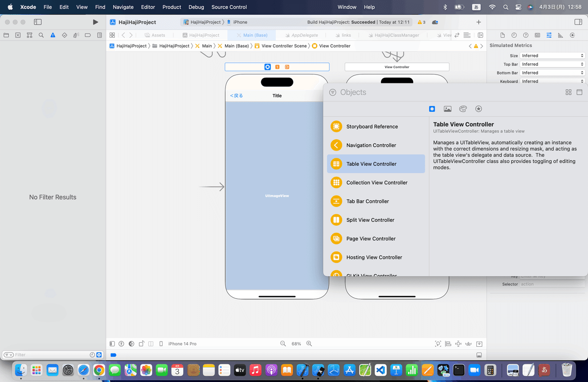Select Storyboard Reference in Objects library
Viewport: 588px width, 382px height.
click(376, 127)
